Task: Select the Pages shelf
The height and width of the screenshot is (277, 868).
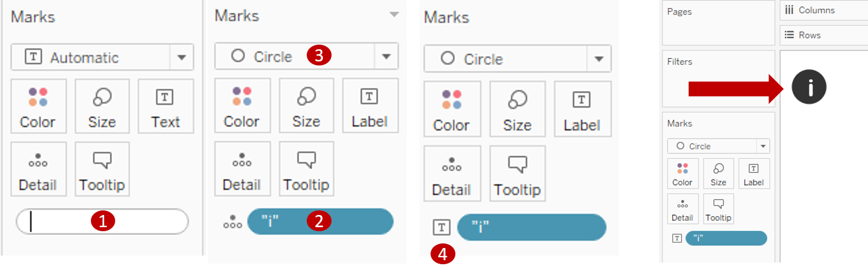Action: coord(718,23)
